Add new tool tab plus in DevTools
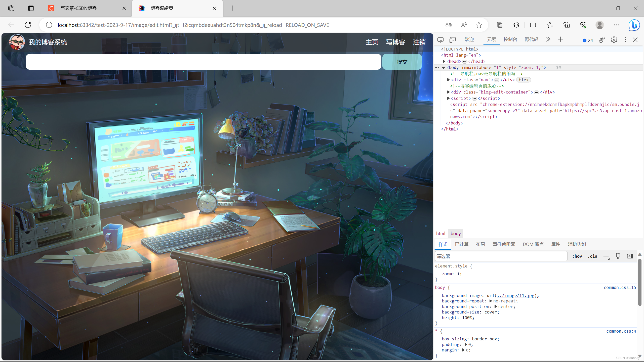Image resolution: width=644 pixels, height=362 pixels. click(x=560, y=39)
